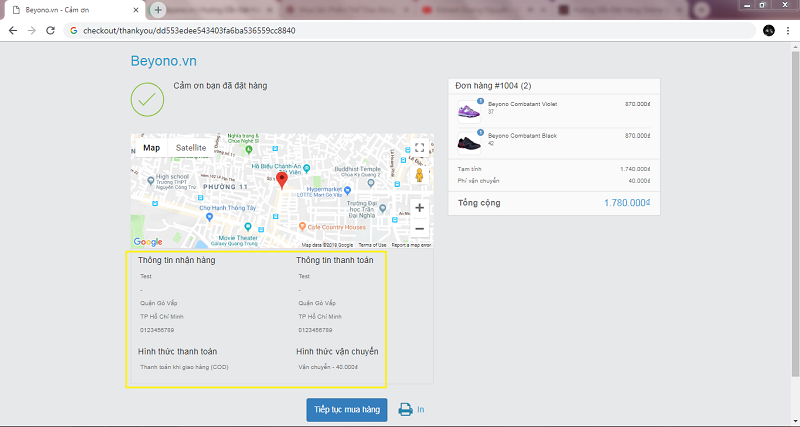Click LOTTE Mart Gò Vấp hypermarket marker

pyautogui.click(x=347, y=190)
